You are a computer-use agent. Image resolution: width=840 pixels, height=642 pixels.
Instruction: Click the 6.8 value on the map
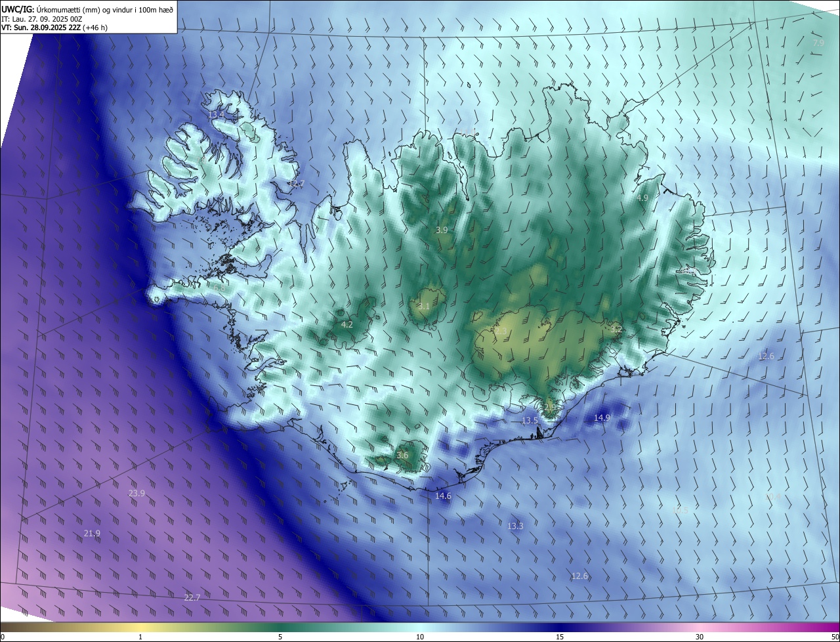(219, 288)
